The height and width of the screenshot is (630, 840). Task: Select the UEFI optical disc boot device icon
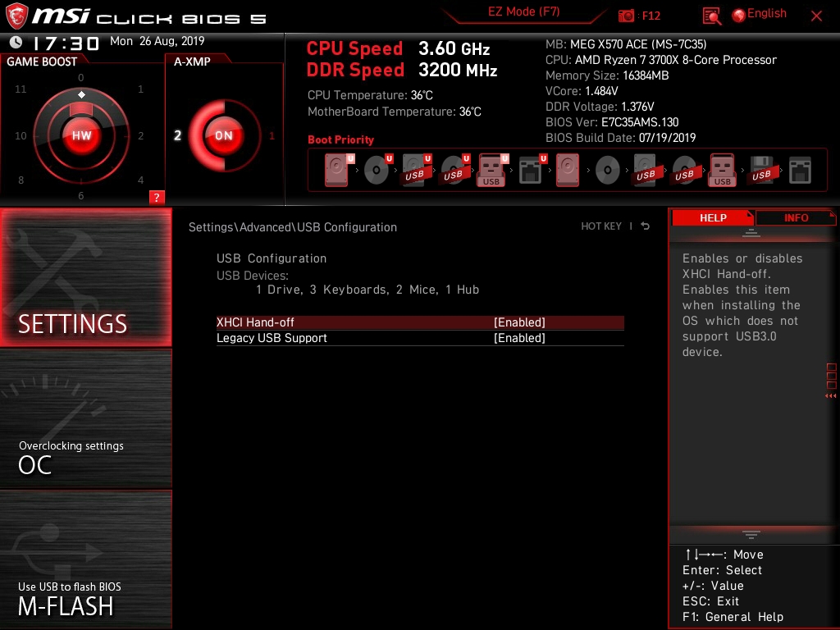pyautogui.click(x=377, y=170)
